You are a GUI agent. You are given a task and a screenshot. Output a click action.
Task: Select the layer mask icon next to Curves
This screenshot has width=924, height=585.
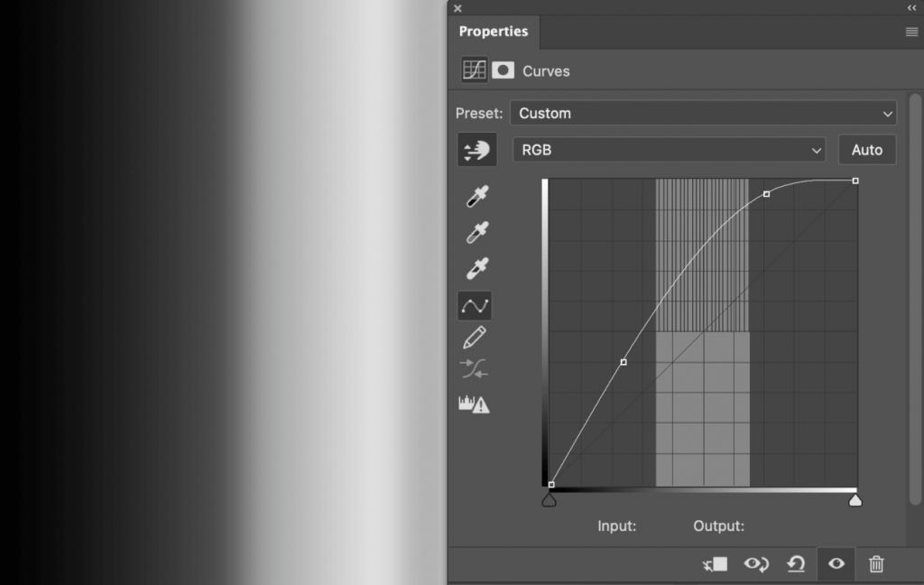[503, 70]
